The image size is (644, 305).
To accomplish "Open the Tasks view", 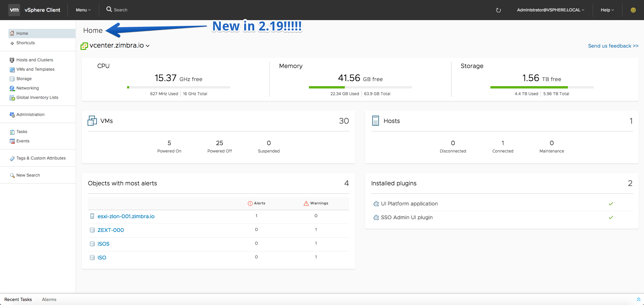I will [22, 132].
